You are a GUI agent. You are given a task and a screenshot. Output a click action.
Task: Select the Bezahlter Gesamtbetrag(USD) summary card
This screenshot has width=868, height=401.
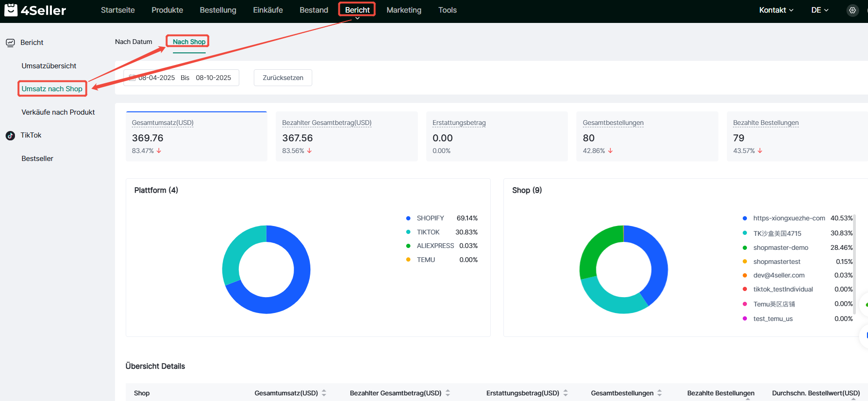[x=347, y=136]
